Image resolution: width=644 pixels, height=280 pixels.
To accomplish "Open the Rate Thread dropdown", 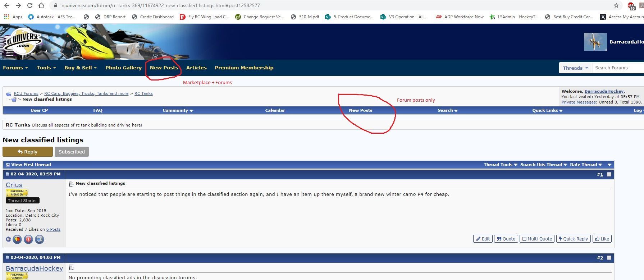I will point(585,165).
